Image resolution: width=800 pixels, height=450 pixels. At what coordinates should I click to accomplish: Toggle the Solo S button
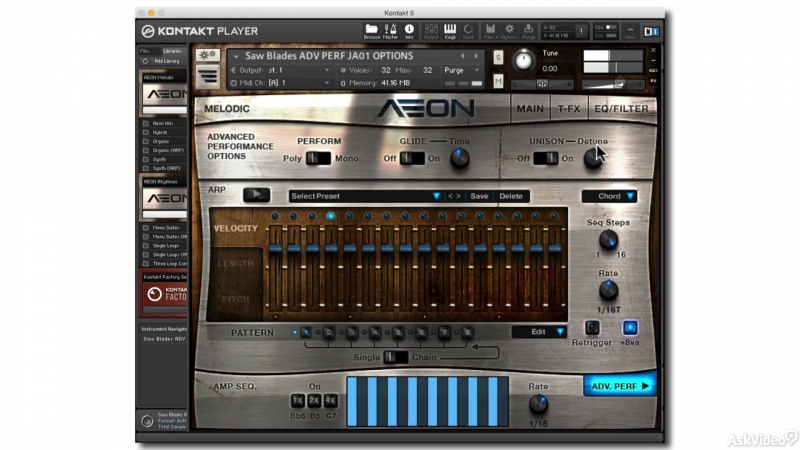498,58
